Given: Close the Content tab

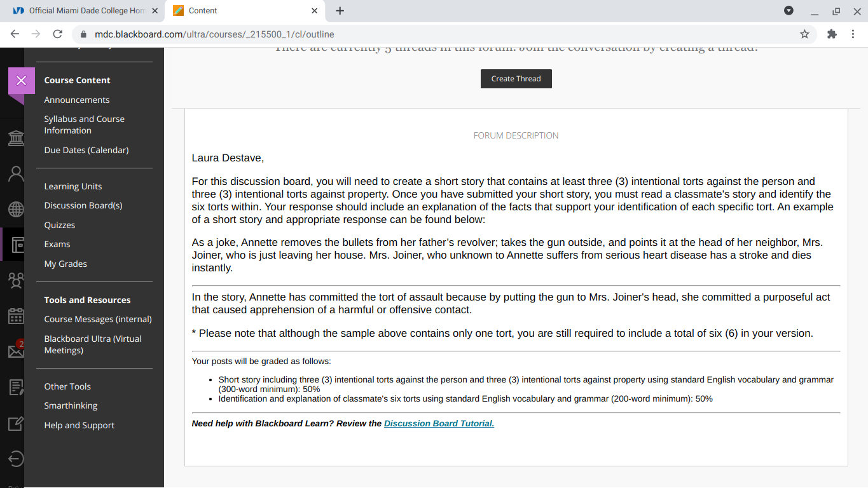Looking at the screenshot, I should pos(315,11).
